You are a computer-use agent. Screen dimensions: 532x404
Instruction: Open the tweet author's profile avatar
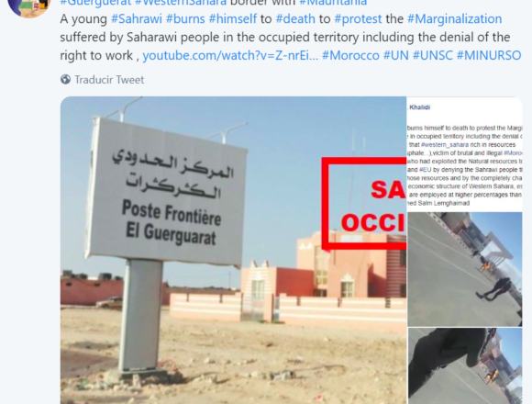(x=29, y=6)
